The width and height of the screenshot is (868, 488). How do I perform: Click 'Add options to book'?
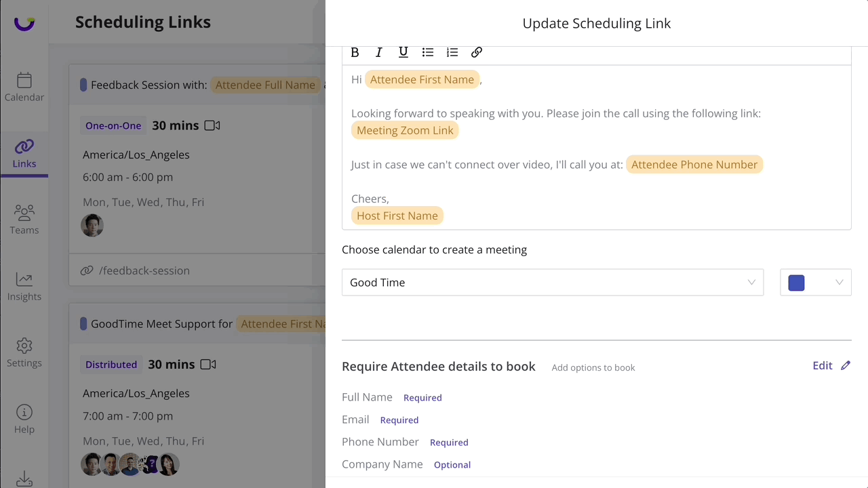(593, 367)
